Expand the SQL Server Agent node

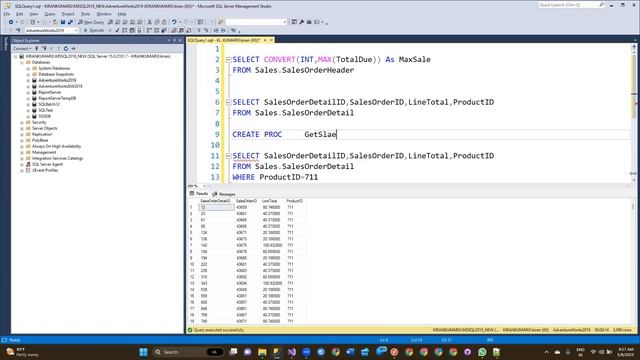click(22, 164)
